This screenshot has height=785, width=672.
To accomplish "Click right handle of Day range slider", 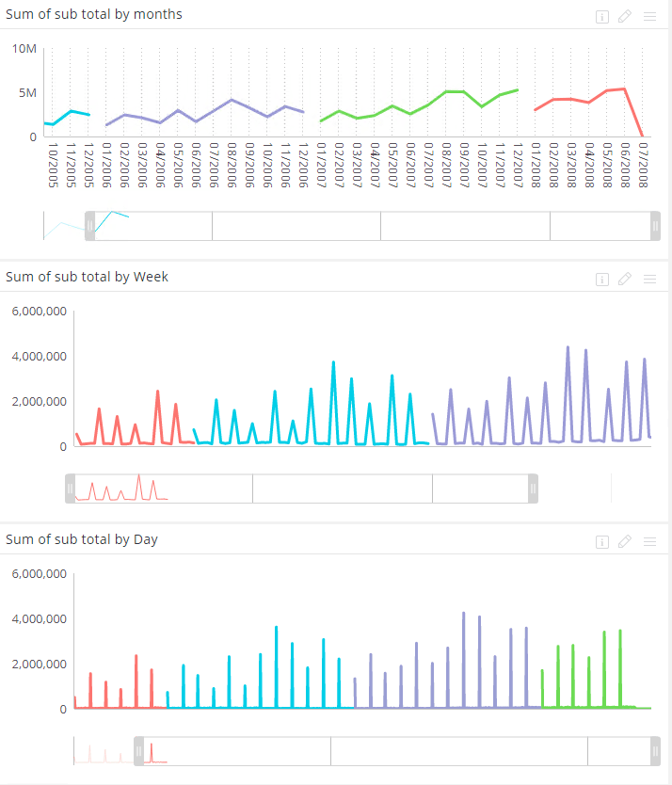I will click(x=655, y=751).
